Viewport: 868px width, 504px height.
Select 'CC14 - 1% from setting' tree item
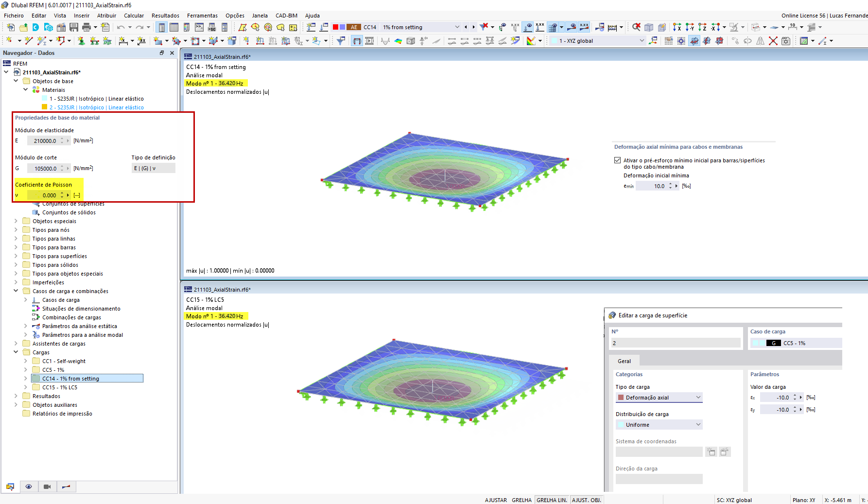point(87,379)
